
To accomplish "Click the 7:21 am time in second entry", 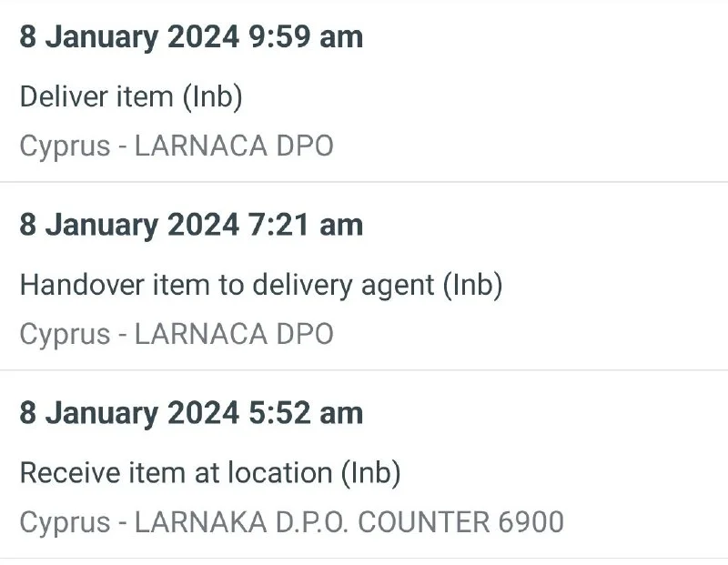I will pyautogui.click(x=305, y=225).
